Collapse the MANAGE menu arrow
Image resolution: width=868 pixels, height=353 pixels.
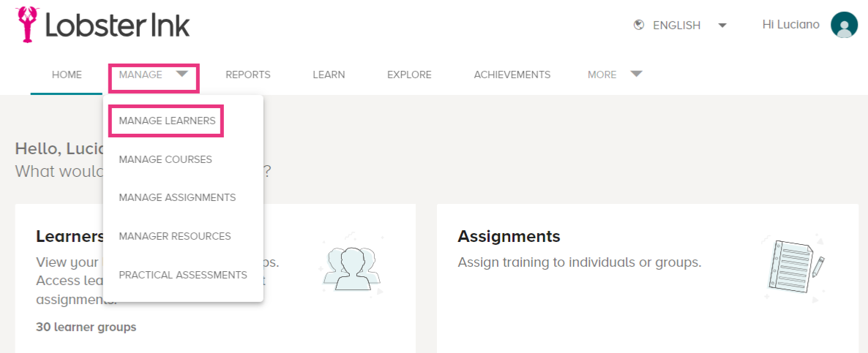click(182, 74)
